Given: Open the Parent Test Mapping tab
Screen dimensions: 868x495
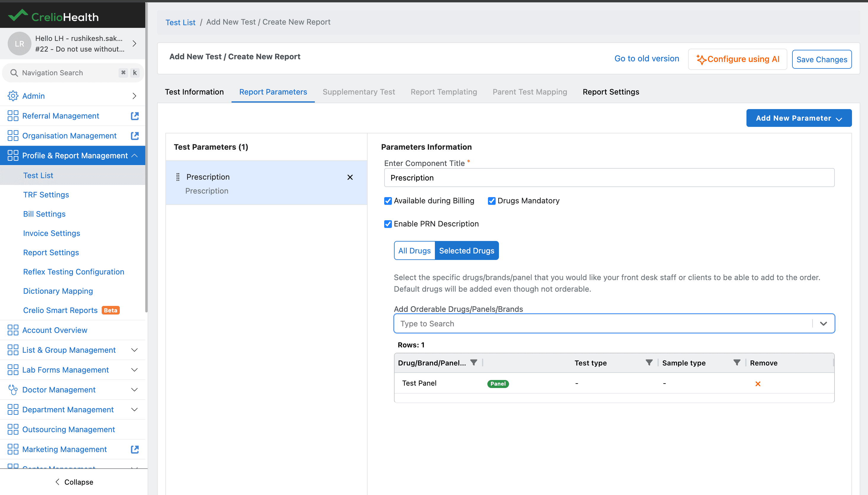Looking at the screenshot, I should click(530, 92).
